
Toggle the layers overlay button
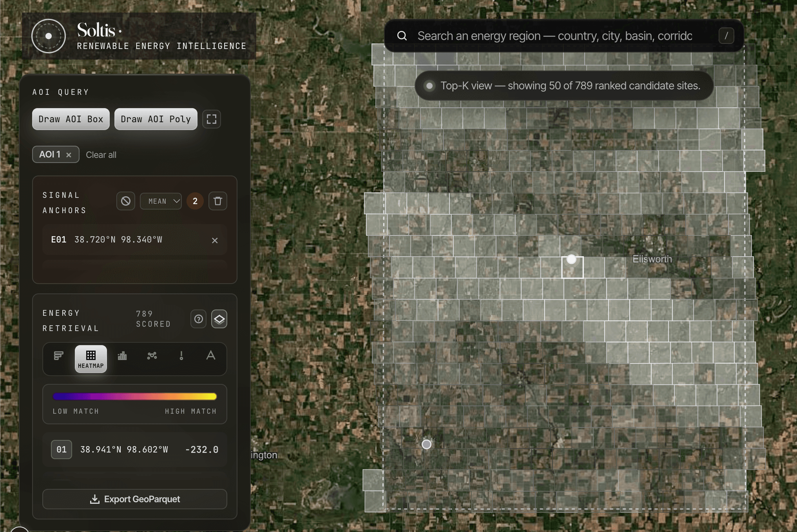click(219, 319)
